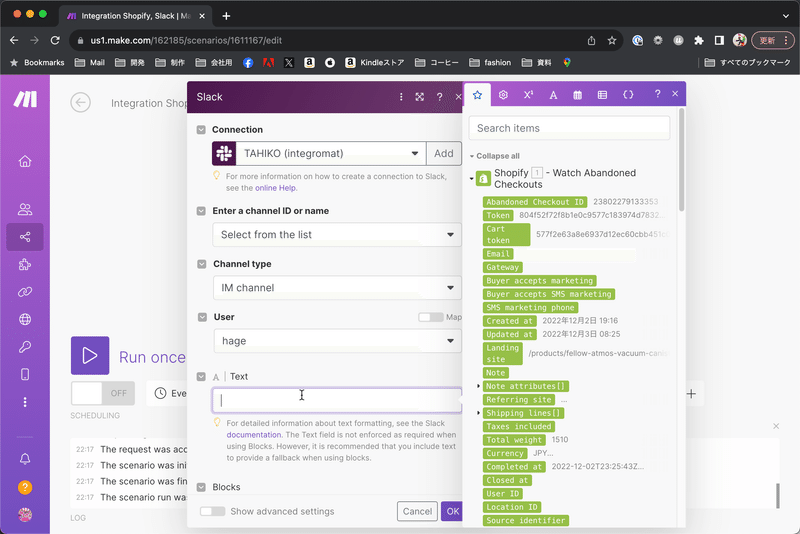Viewport: 800px width, 534px height.
Task: Collapse the Shopify Watch Abandoned Checkouts group
Action: (471, 179)
